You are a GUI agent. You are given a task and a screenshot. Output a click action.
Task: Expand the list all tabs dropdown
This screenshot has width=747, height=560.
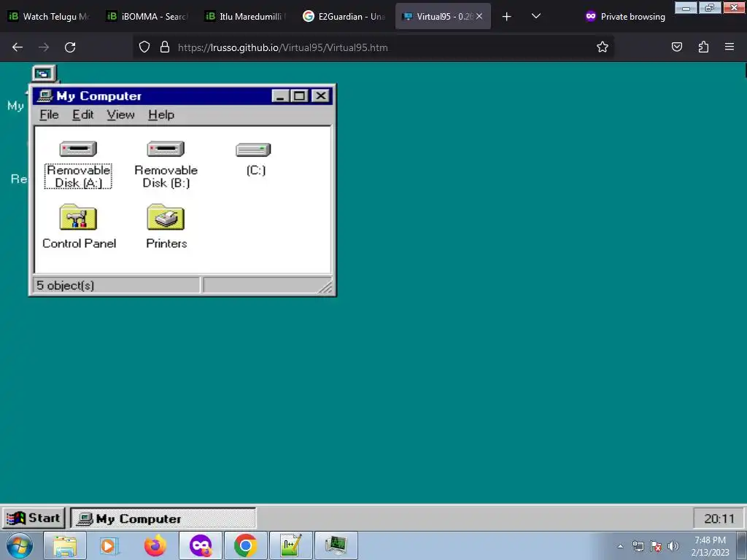coord(536,16)
